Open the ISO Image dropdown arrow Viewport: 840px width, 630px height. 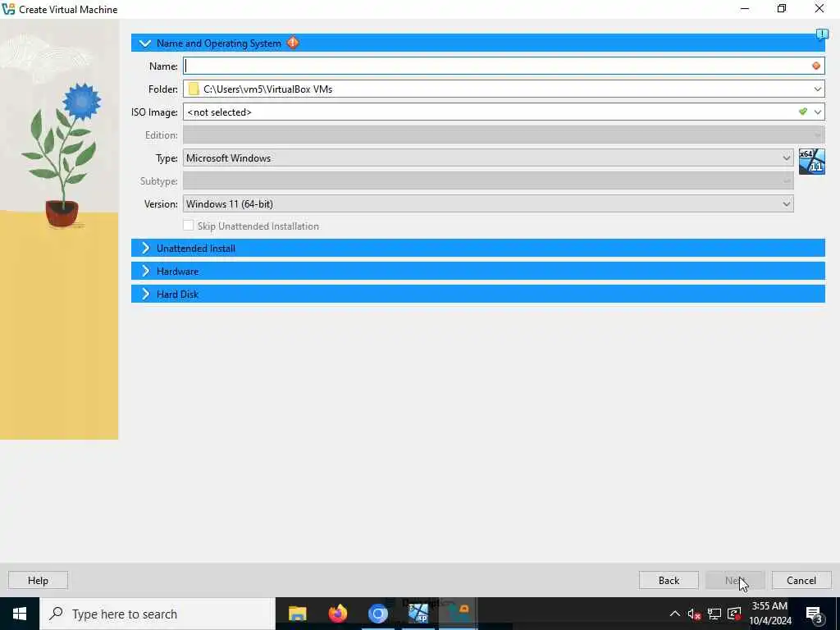pyautogui.click(x=818, y=112)
